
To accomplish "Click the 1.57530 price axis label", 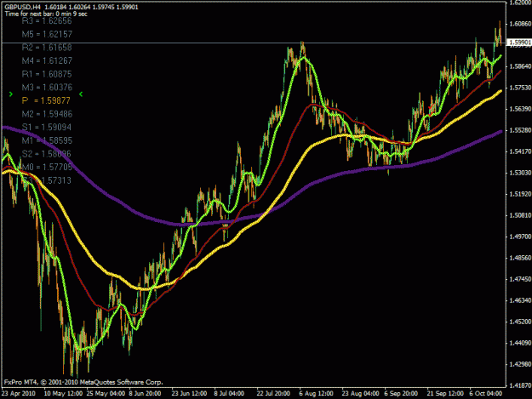I will click(x=520, y=88).
